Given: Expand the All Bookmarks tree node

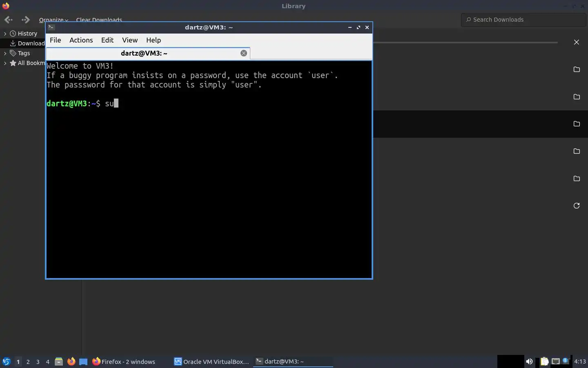Looking at the screenshot, I should (5, 63).
